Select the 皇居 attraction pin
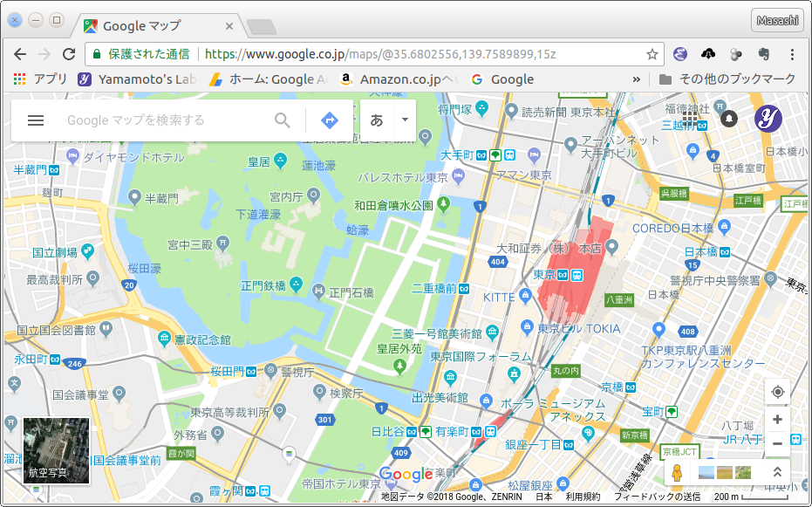The image size is (812, 507). pos(280,161)
